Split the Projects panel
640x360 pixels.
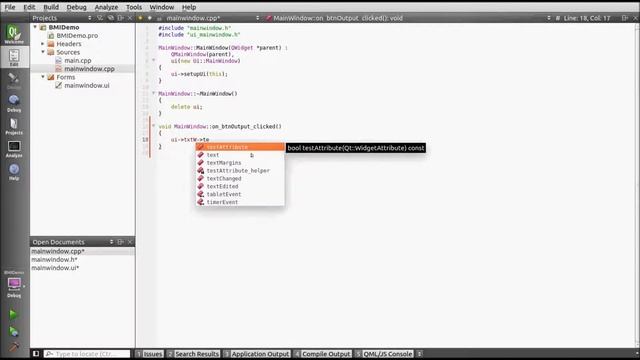coord(121,18)
